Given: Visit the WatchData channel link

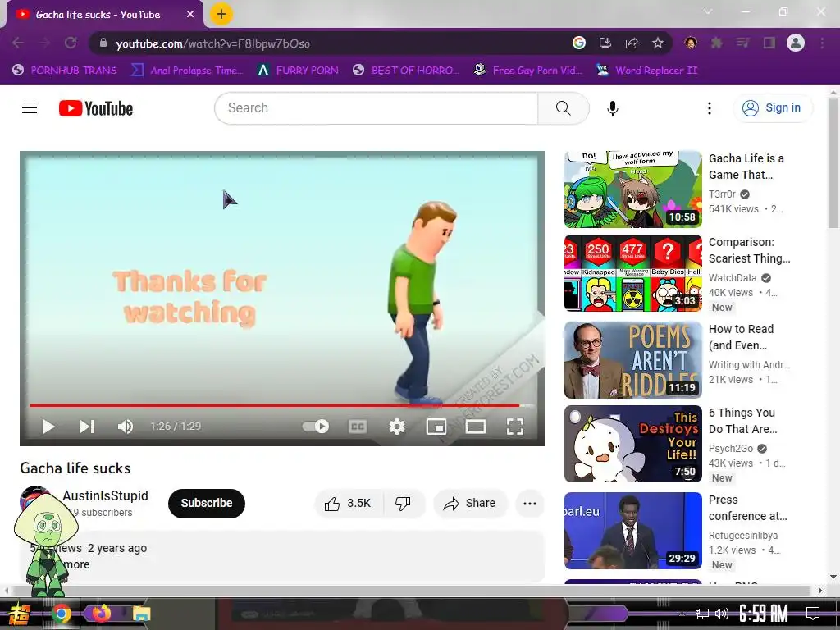Looking at the screenshot, I should [x=733, y=277].
